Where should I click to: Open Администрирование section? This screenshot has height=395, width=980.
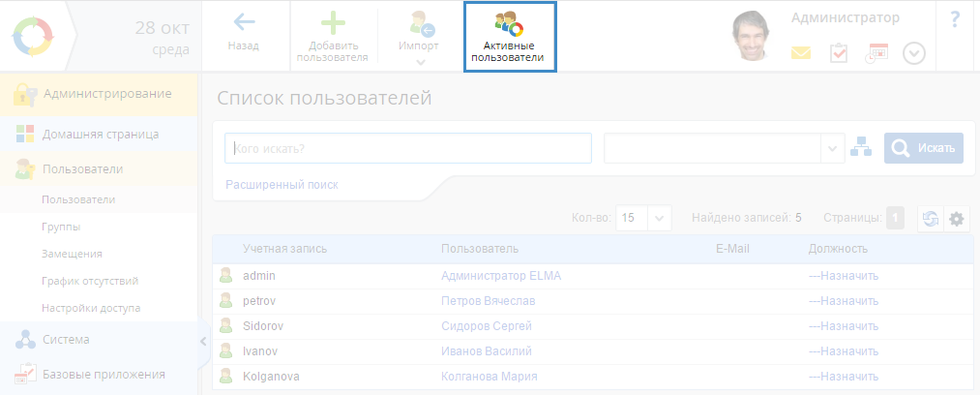pos(99,94)
